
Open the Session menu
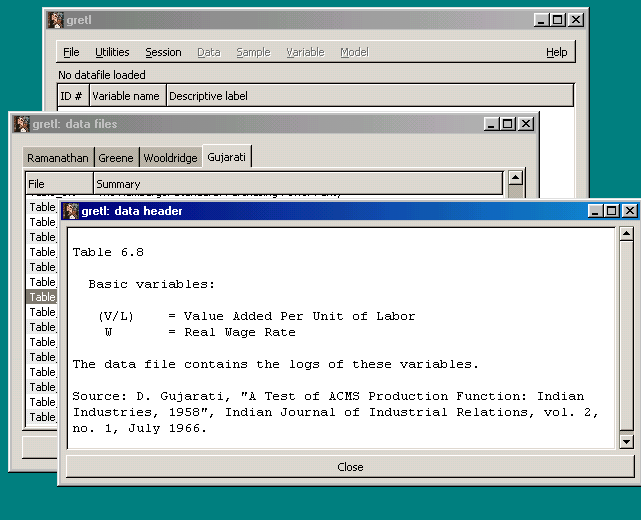[x=163, y=52]
